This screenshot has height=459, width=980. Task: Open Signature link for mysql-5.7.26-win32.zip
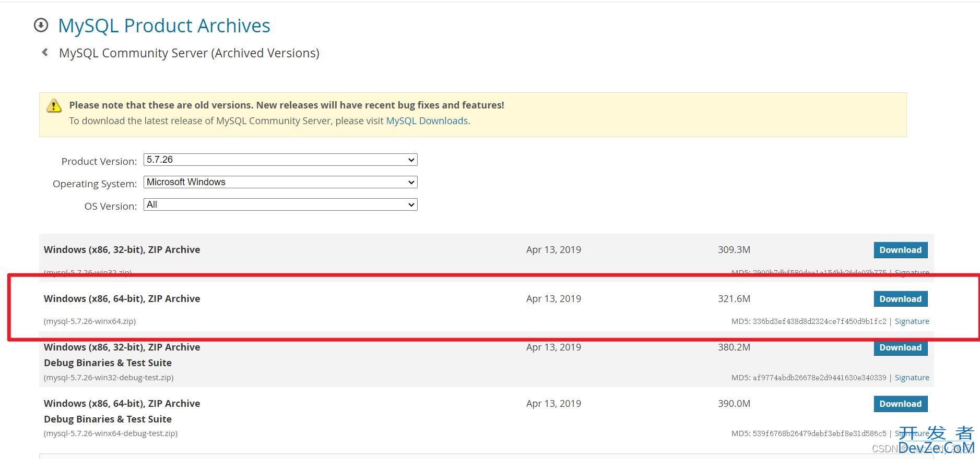tap(912, 272)
